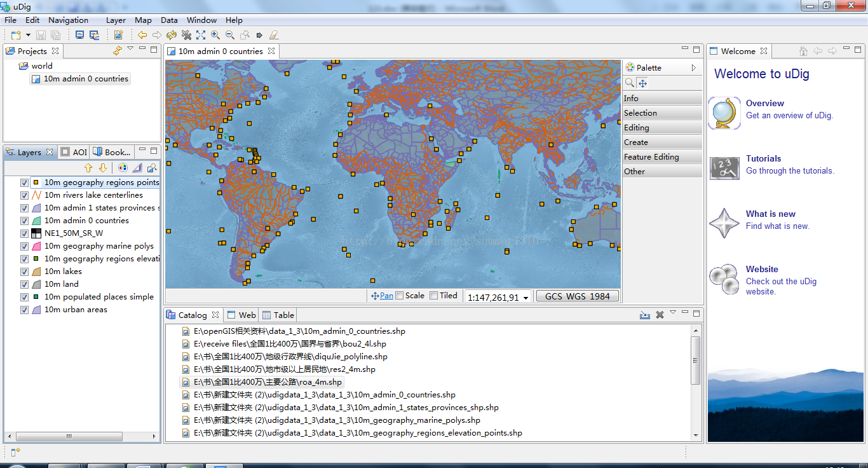The height and width of the screenshot is (468, 868).
Task: Toggle 10m rivers lake centerlines layer visibility
Action: 24,195
